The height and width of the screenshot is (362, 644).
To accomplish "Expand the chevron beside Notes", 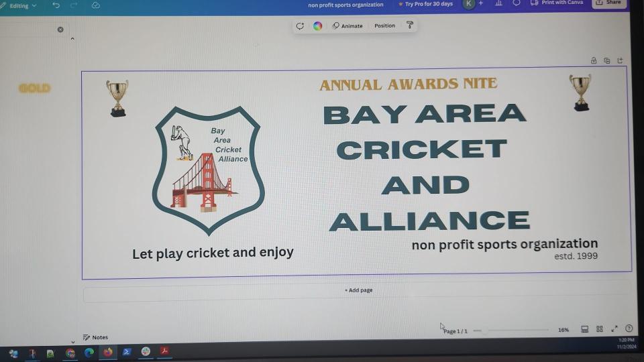I will tap(72, 341).
